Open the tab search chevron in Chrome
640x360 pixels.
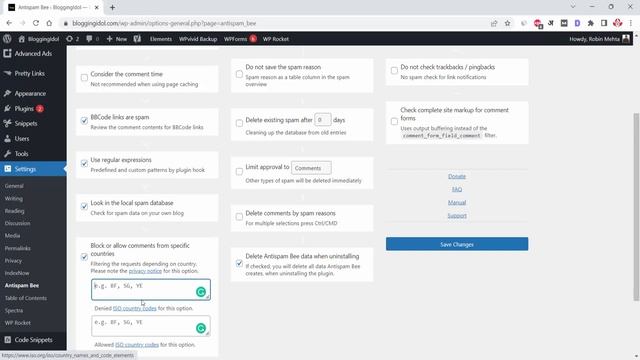(x=573, y=7)
